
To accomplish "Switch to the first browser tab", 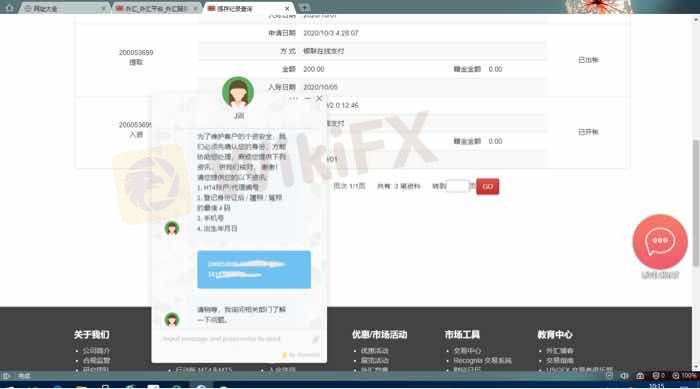I will (63, 8).
